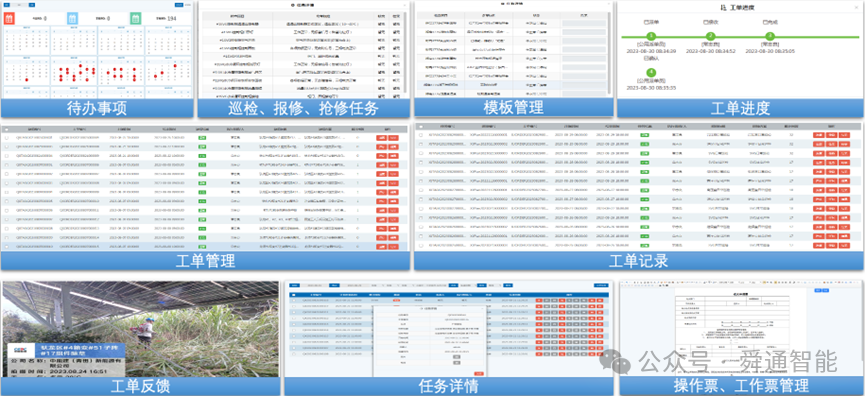
Task: Click the green calendar icon showing 194
Action: click(x=136, y=18)
